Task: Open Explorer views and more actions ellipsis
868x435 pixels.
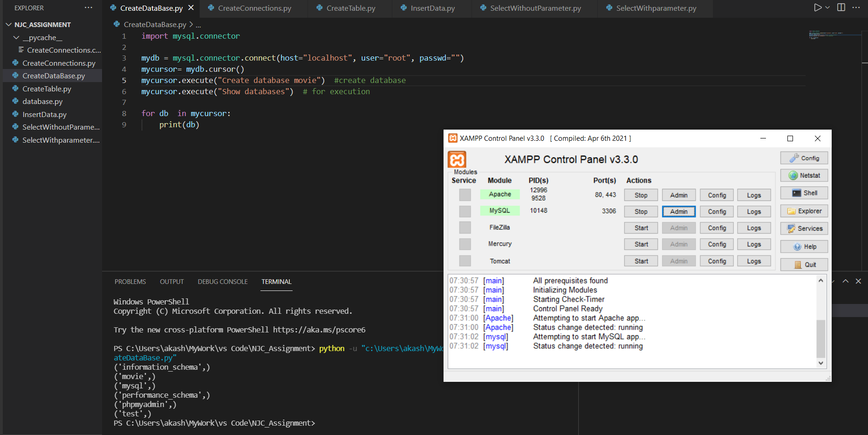Action: 89,8
